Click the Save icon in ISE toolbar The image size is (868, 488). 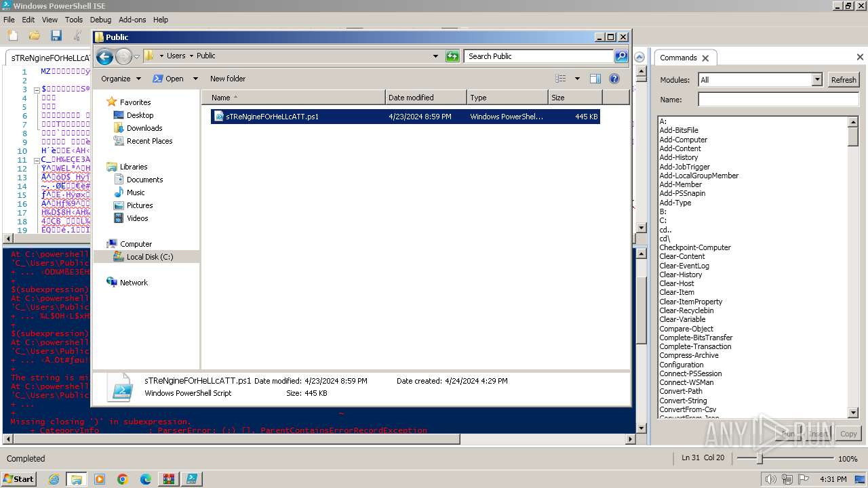coord(56,35)
